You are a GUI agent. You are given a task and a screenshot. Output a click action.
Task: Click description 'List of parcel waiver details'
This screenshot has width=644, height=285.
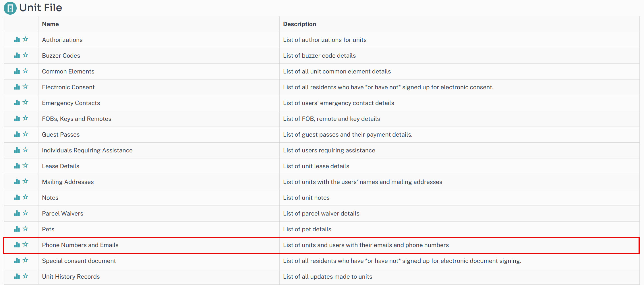(321, 214)
